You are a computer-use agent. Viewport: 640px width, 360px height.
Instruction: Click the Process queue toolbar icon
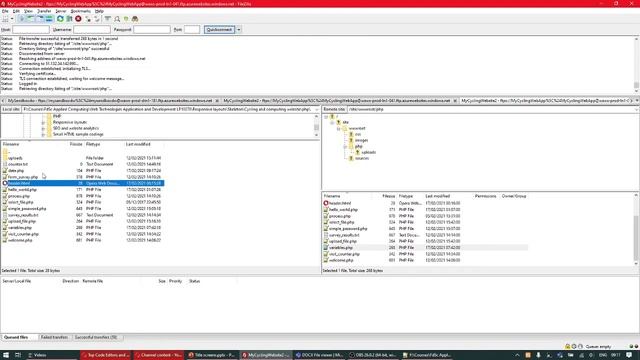(x=69, y=19)
